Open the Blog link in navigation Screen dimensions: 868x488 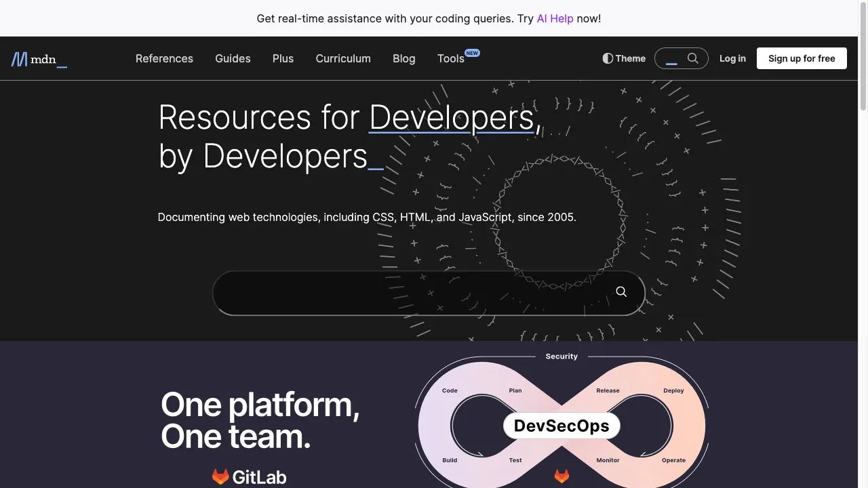click(x=403, y=58)
